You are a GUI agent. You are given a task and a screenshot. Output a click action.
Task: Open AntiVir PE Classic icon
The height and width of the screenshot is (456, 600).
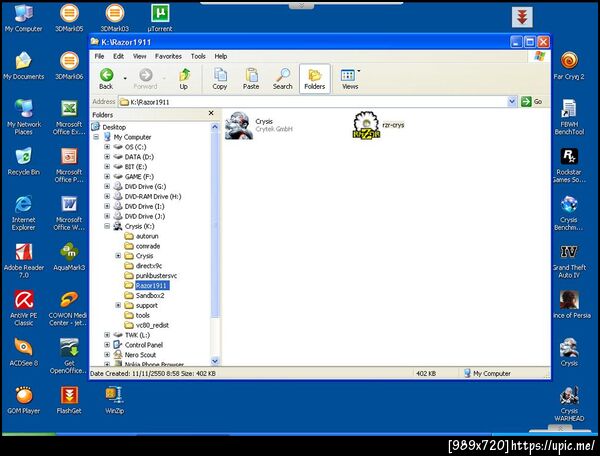click(23, 308)
